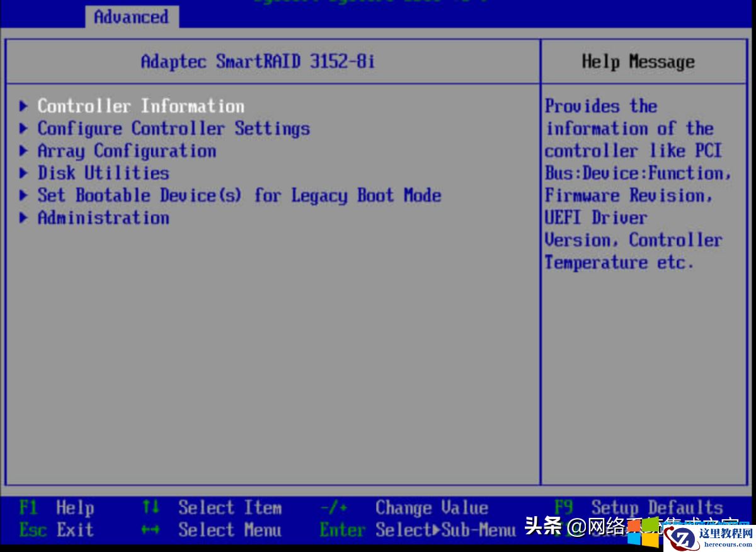Click the 'Firmware Revision,' help text line
The height and width of the screenshot is (552, 756).
(x=629, y=195)
